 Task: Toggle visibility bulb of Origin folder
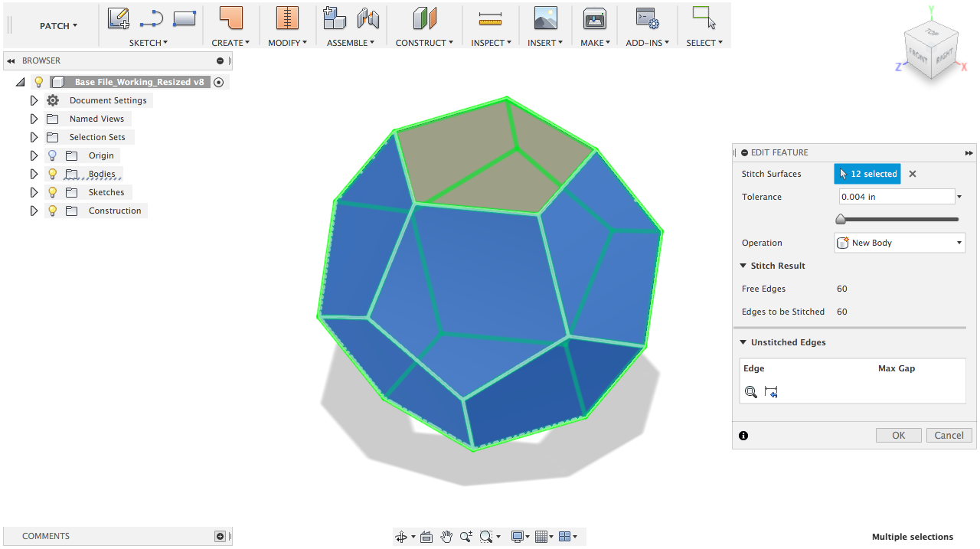pyautogui.click(x=53, y=155)
